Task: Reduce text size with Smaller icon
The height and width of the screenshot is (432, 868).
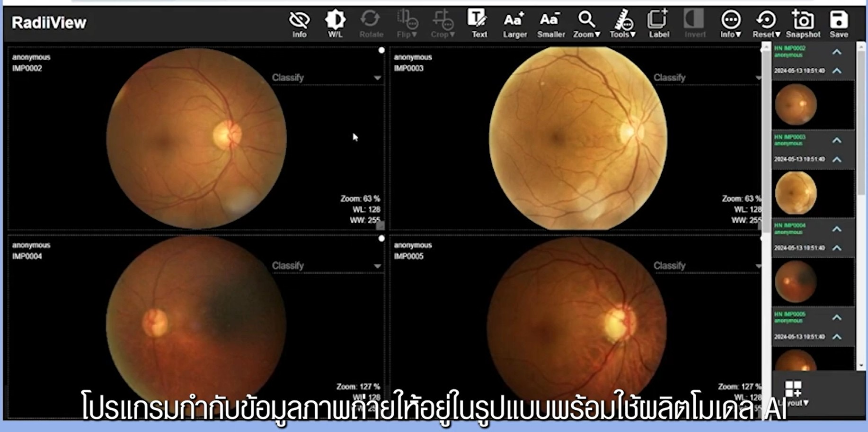Action: pos(550,24)
